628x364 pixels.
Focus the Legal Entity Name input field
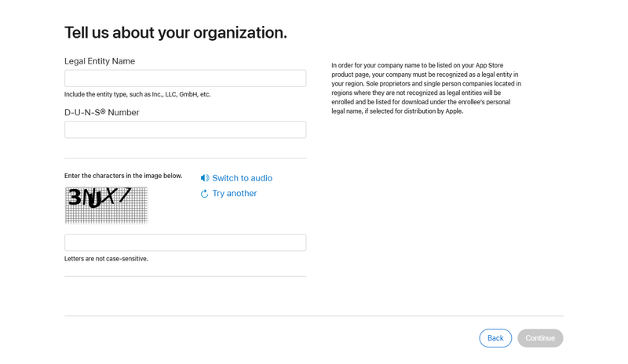185,78
